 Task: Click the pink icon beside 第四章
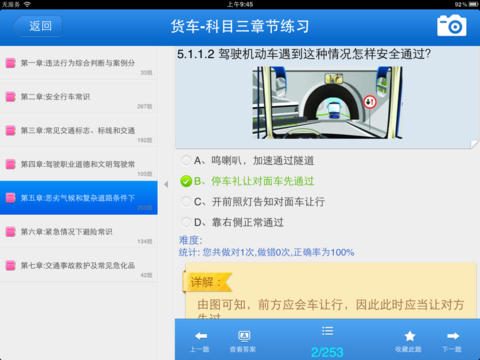tap(10, 164)
